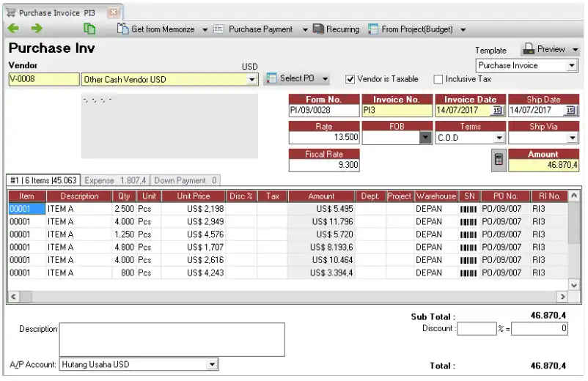588x381 pixels.
Task: Click the Get from Memorize button
Action: point(162,29)
